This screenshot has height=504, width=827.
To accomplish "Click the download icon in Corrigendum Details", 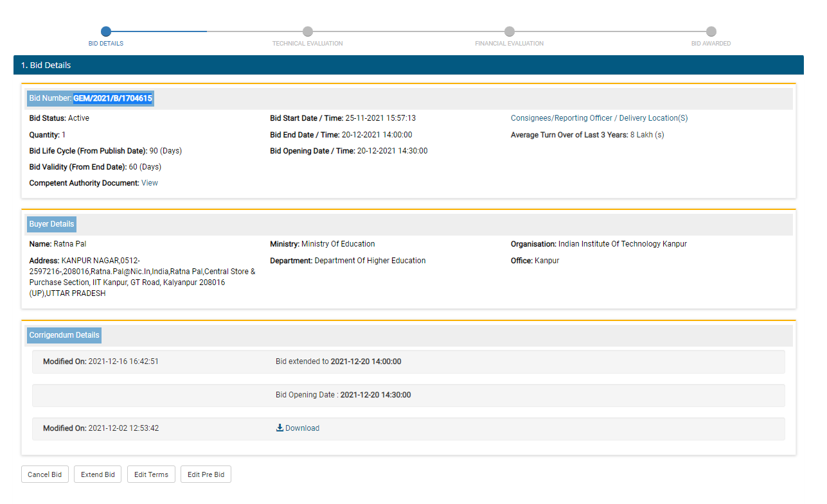I will 280,428.
